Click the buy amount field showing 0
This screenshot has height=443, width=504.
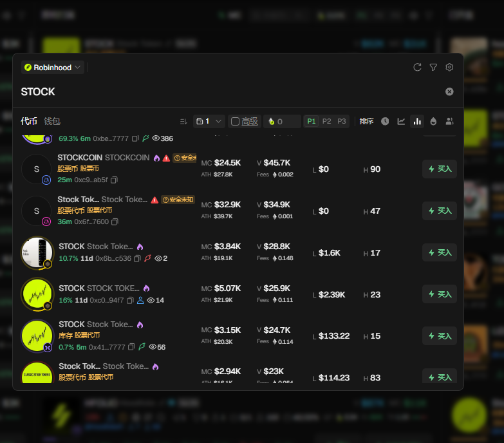pyautogui.click(x=282, y=121)
